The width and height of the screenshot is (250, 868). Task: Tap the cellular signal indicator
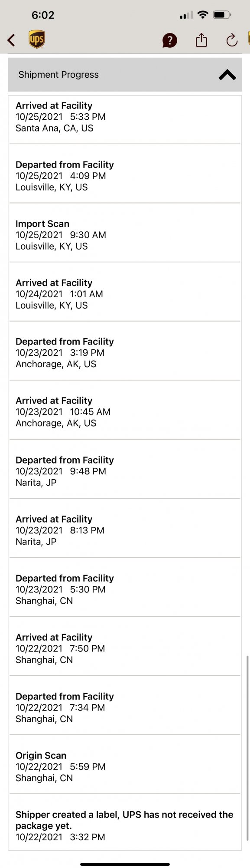186,16
